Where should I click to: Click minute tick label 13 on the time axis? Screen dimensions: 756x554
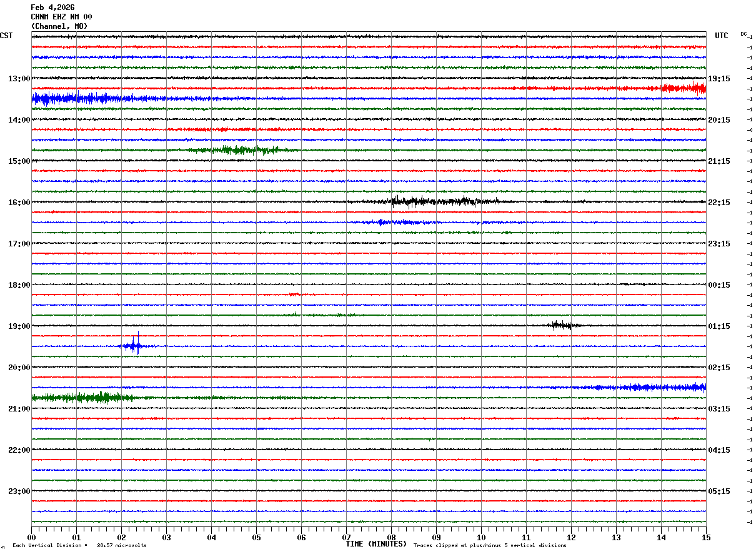tap(616, 538)
